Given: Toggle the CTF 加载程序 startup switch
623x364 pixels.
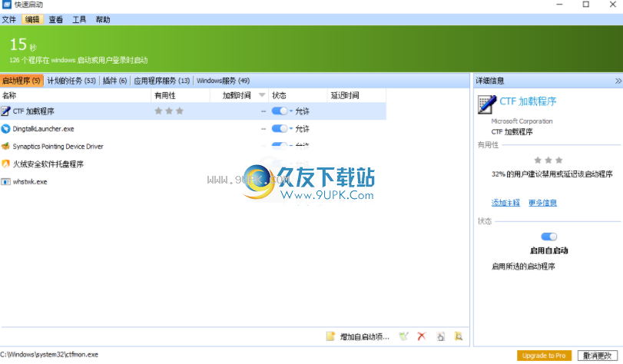Looking at the screenshot, I should (280, 111).
